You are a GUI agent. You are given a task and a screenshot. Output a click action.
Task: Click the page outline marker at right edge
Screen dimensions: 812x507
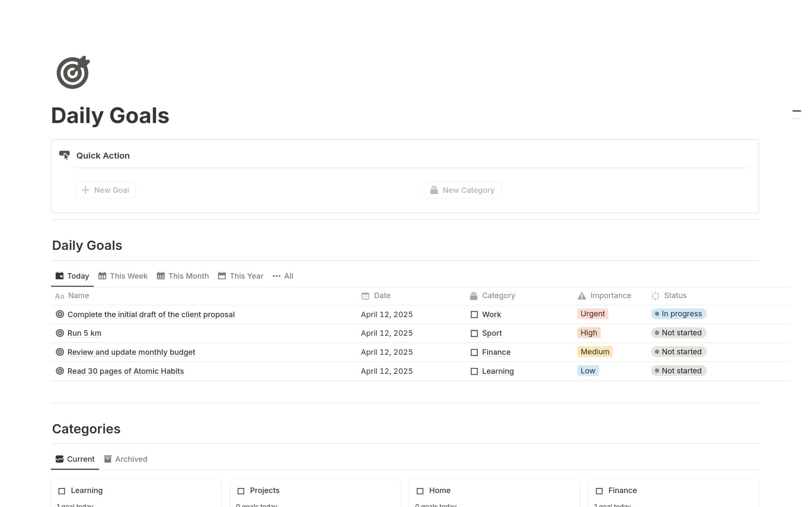tap(796, 112)
